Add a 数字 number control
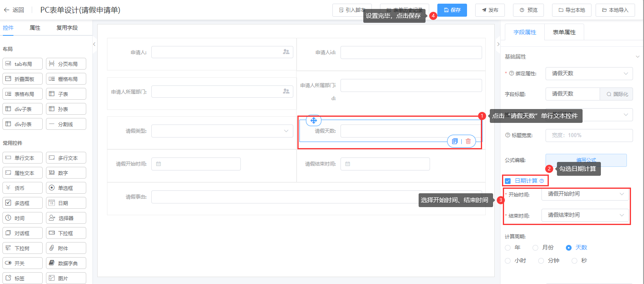This screenshot has height=284, width=644. point(66,173)
